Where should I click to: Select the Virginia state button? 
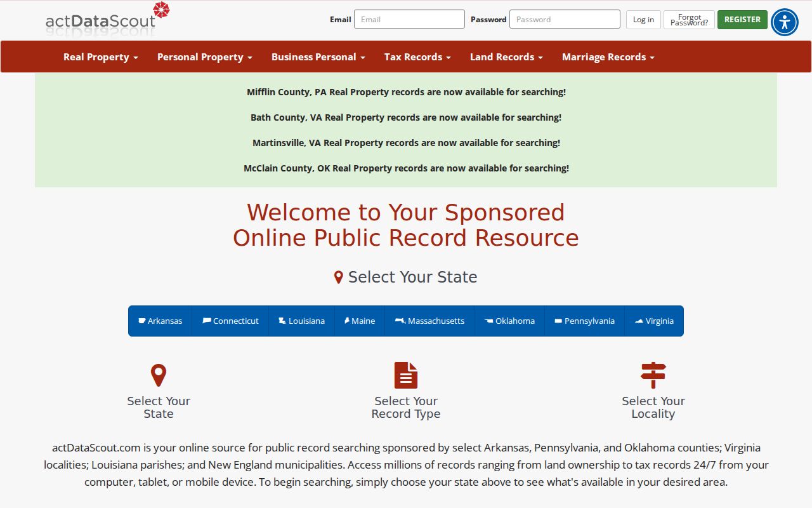pyautogui.click(x=654, y=321)
